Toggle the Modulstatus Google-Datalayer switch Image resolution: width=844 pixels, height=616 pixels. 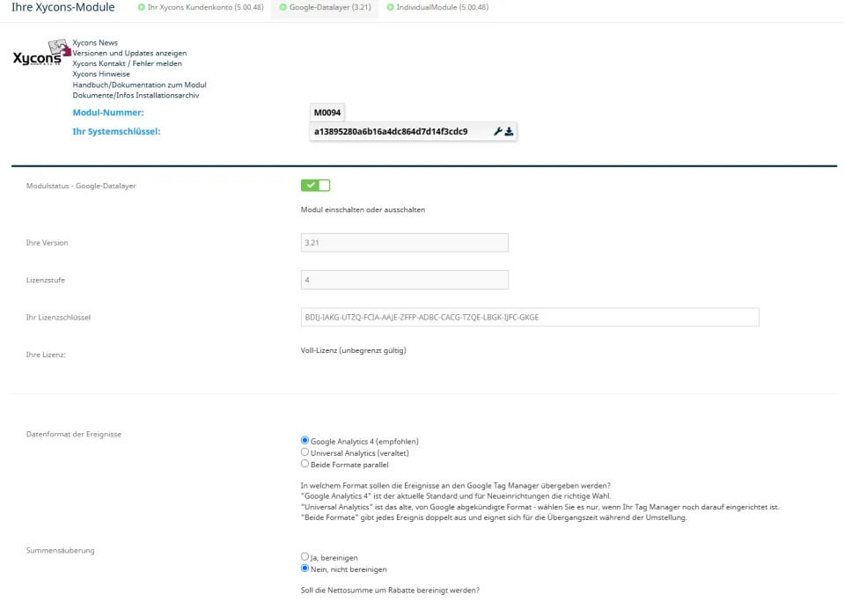click(x=315, y=185)
